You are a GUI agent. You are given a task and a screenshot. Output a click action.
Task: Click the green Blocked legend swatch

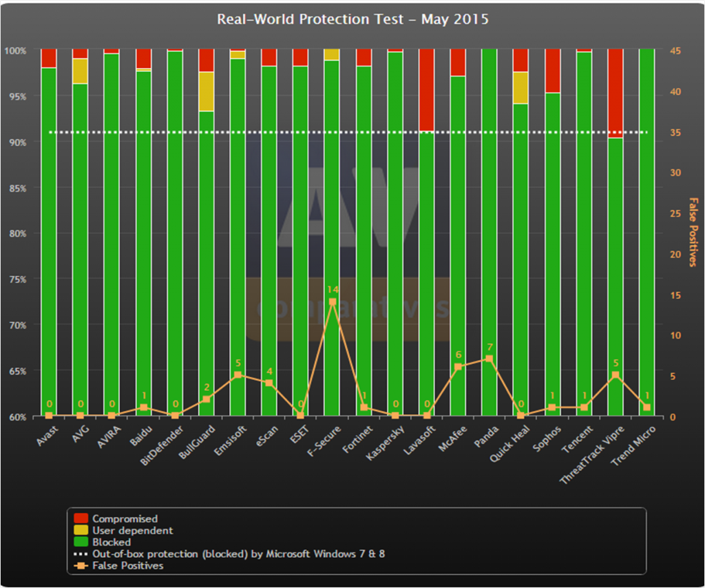click(81, 542)
